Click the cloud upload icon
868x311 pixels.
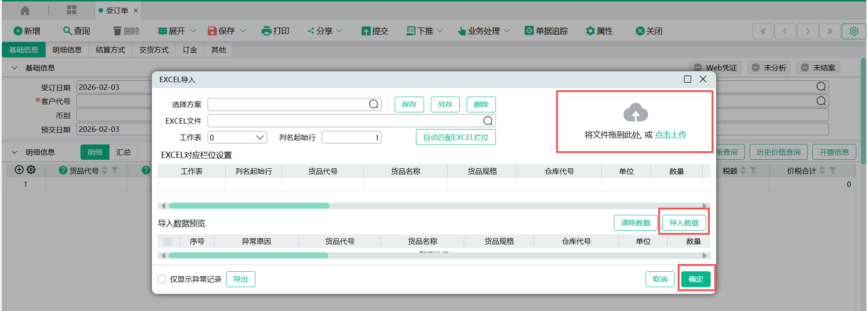tap(635, 113)
